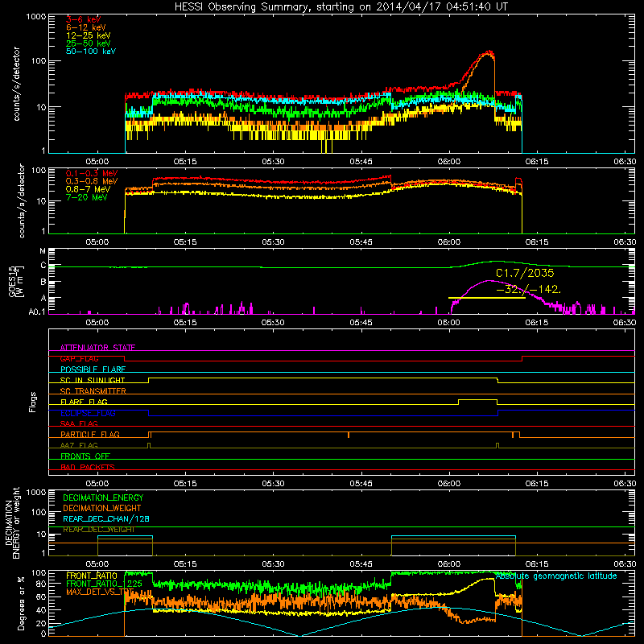Viewport: 644px width, 644px height.
Task: Select the SC_IN_SUNLIGHT flag label
Action: click(93, 380)
